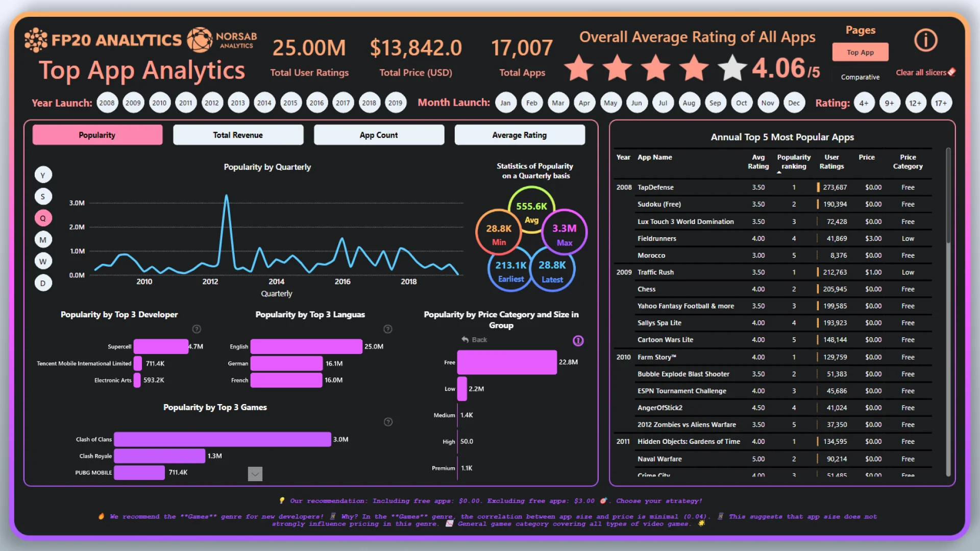The height and width of the screenshot is (551, 980).
Task: Click the 25.00M Total User Ratings card
Action: click(x=309, y=57)
